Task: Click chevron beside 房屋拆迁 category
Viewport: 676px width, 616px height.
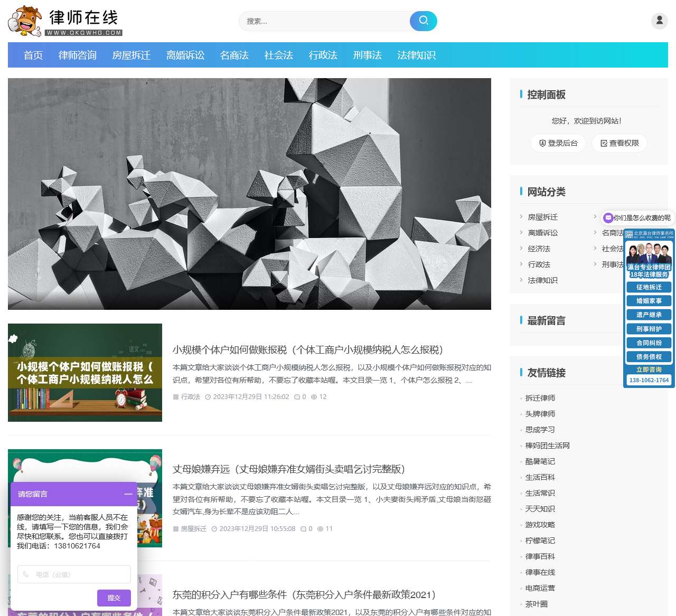Action: tap(521, 216)
